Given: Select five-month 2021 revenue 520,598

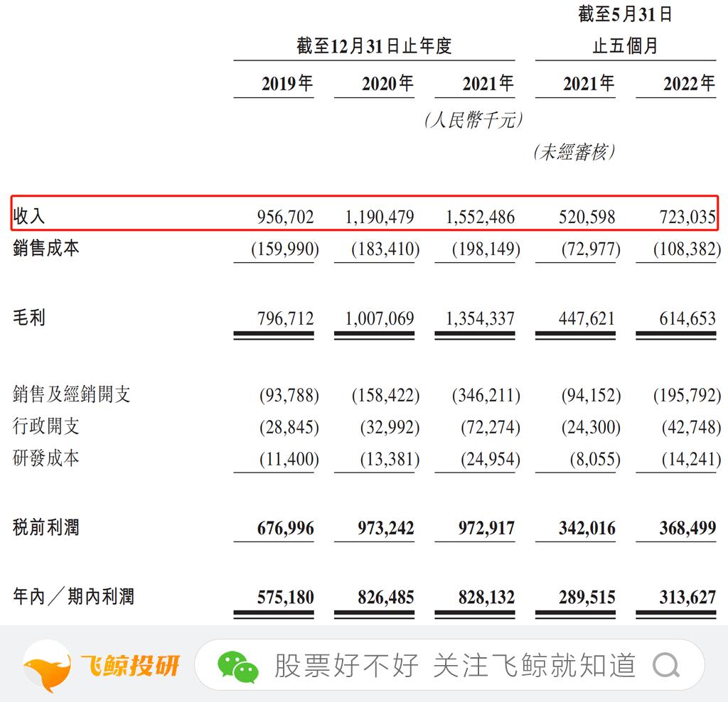Looking at the screenshot, I should click(x=587, y=217).
